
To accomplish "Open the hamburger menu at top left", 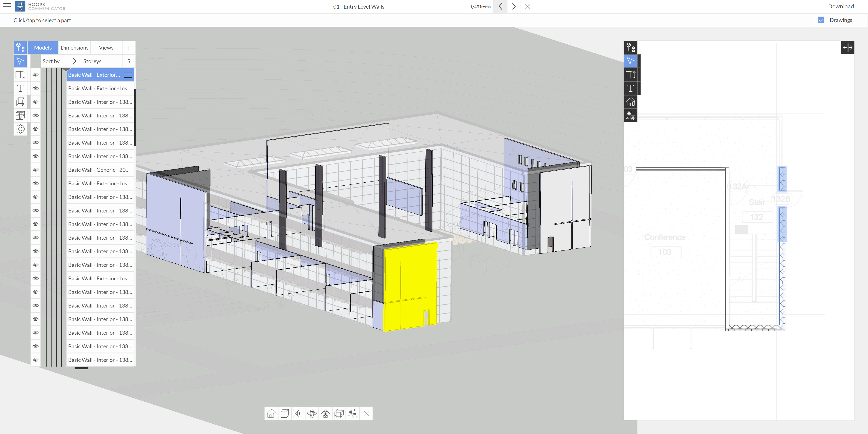I will pyautogui.click(x=7, y=6).
